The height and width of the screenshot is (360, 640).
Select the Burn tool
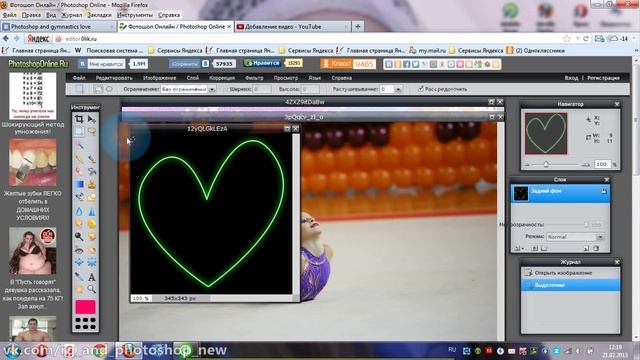[92, 236]
